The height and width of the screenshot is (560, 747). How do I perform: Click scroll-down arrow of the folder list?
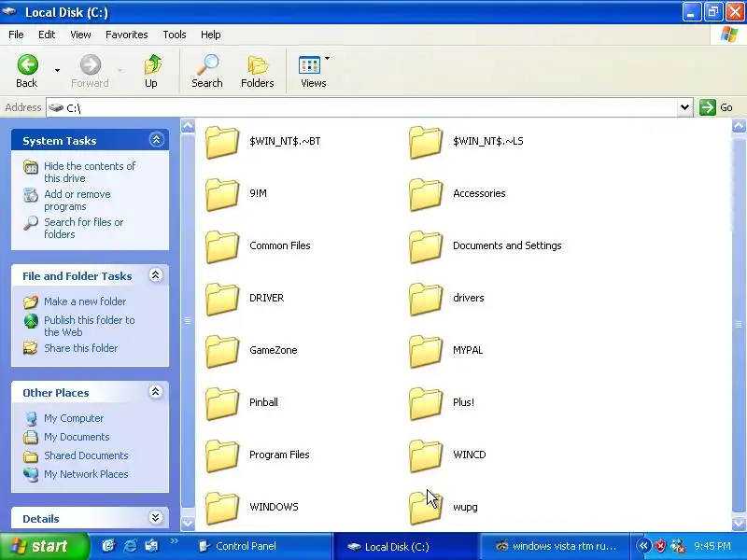click(x=739, y=523)
